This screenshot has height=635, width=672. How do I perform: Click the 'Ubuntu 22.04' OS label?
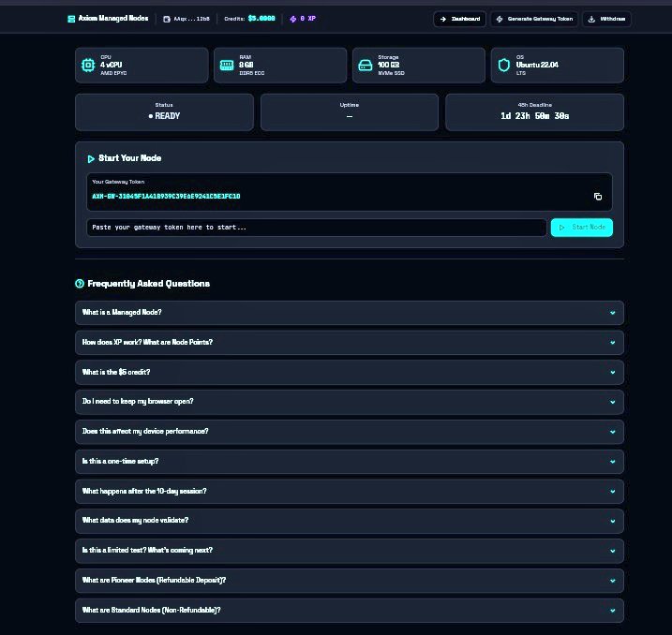coord(537,65)
